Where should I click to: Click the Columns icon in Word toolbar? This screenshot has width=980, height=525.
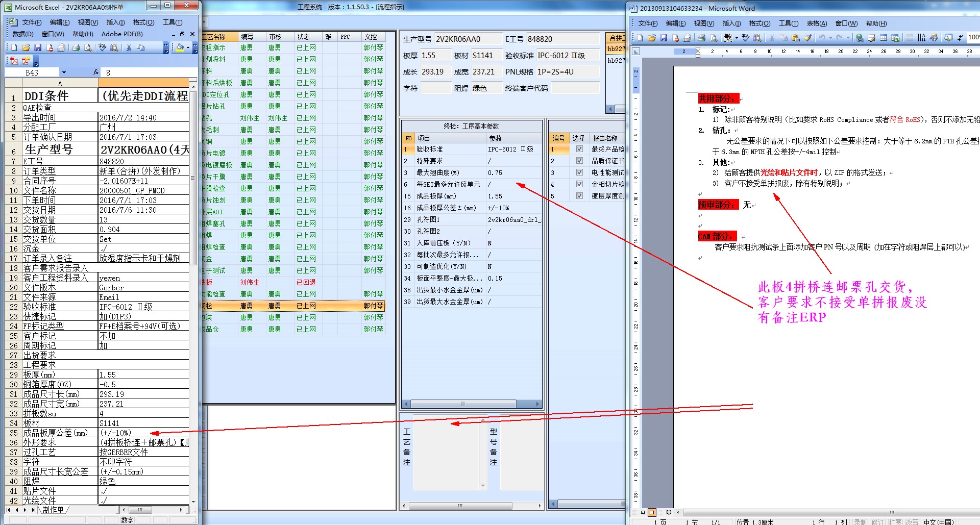(910, 37)
